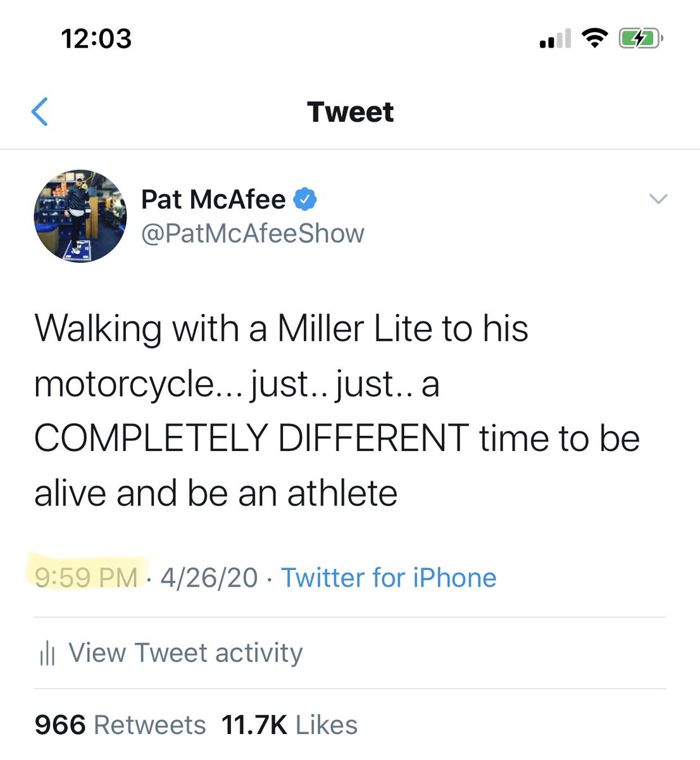Screen dimensions: 700x760
Task: Click the verified badge next to Pat McAfee
Action: pyautogui.click(x=306, y=198)
